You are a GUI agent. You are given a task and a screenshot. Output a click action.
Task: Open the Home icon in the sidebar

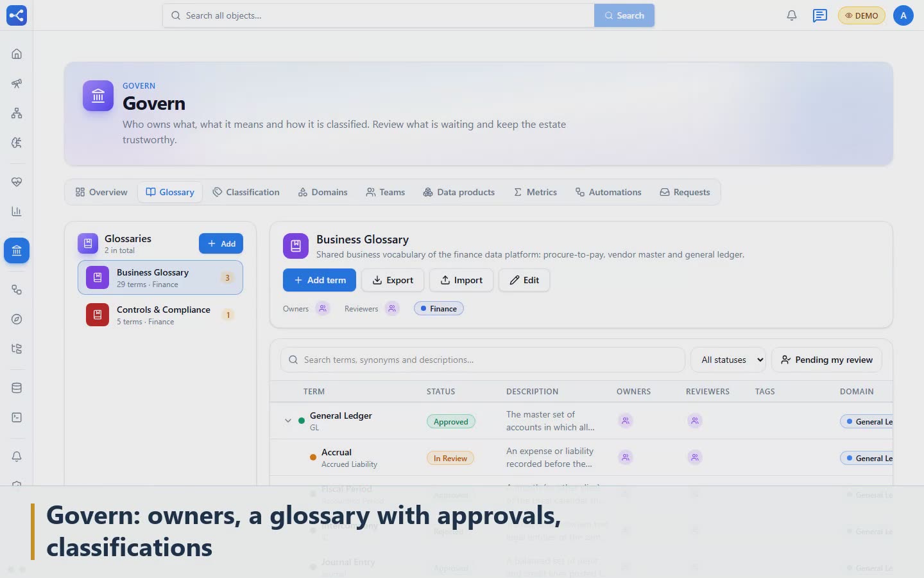coord(17,54)
